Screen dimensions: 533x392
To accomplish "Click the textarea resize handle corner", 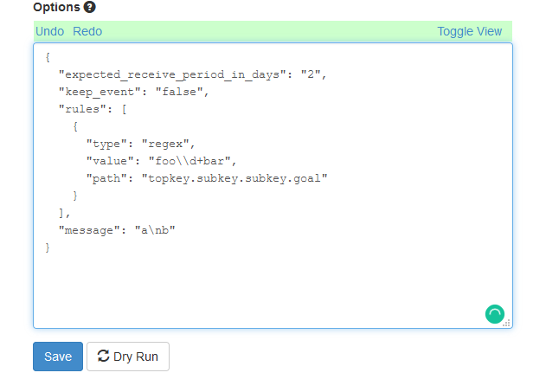I will click(507, 324).
